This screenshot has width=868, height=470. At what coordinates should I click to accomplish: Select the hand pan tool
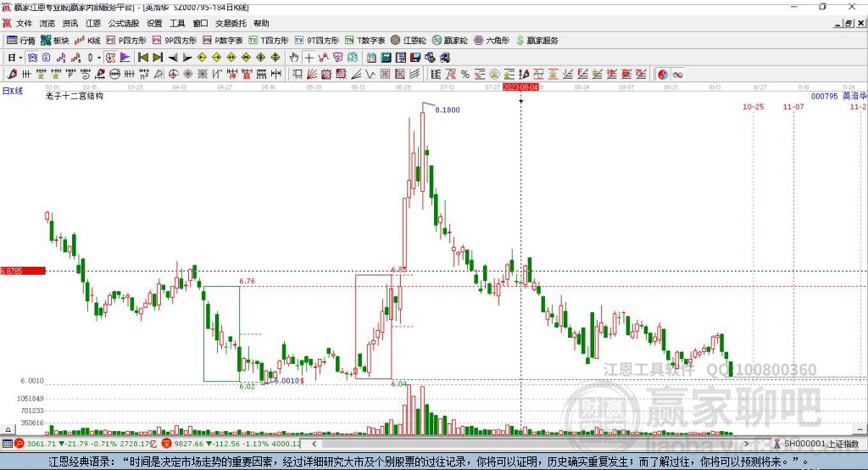tap(294, 58)
